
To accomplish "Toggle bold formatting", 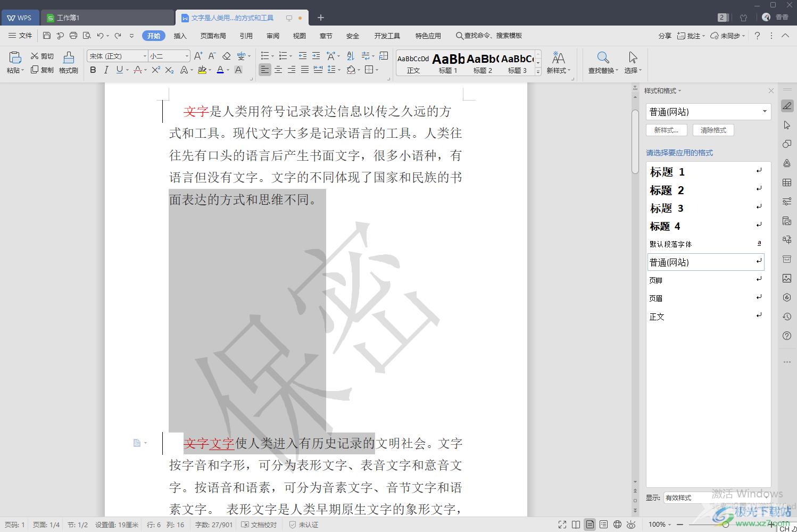I will (x=93, y=70).
